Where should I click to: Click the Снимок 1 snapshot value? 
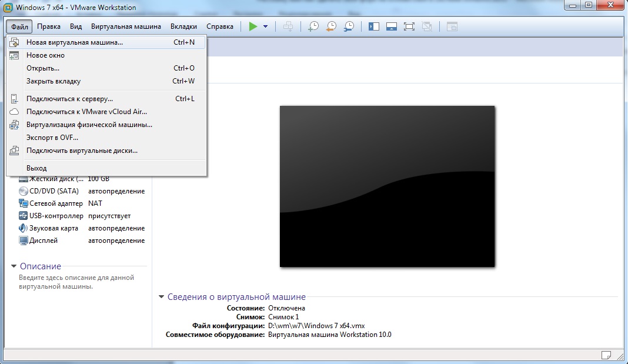[x=283, y=317]
